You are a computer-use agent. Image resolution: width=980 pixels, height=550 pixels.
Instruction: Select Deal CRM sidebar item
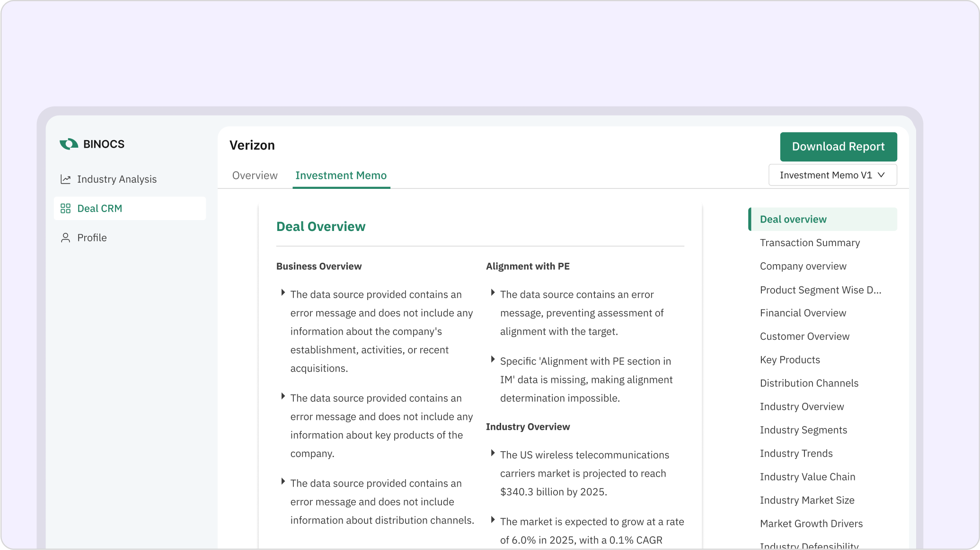[x=130, y=208]
